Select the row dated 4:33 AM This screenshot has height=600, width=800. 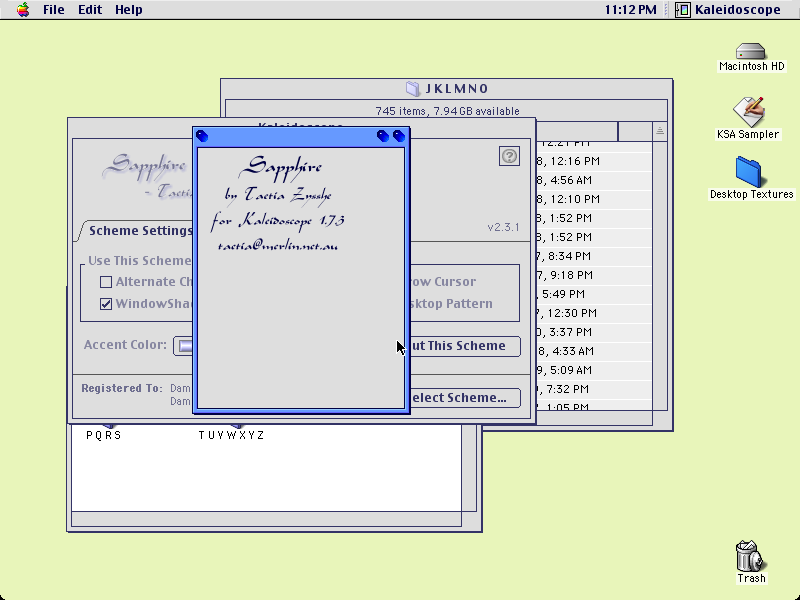[x=593, y=351]
